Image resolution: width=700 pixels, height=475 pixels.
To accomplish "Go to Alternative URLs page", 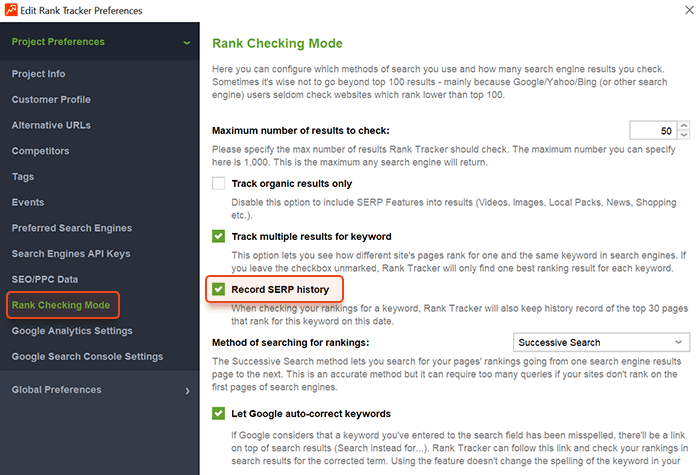I will pos(51,125).
